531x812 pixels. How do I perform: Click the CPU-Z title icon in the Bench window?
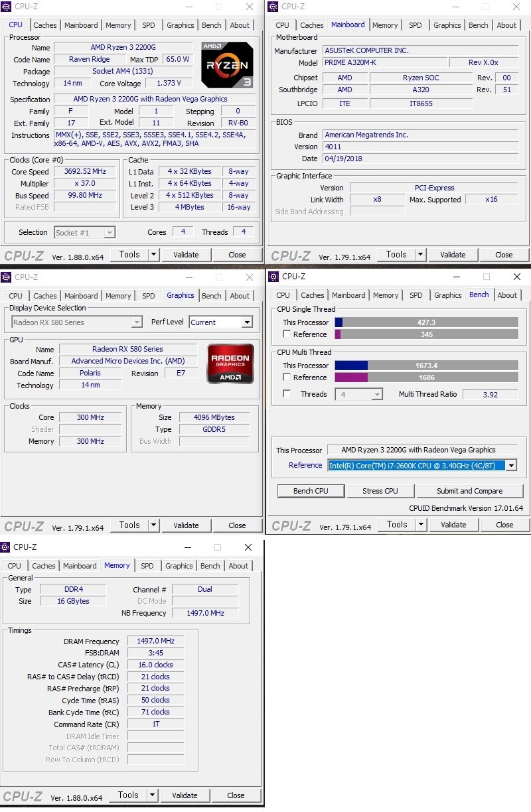point(273,277)
